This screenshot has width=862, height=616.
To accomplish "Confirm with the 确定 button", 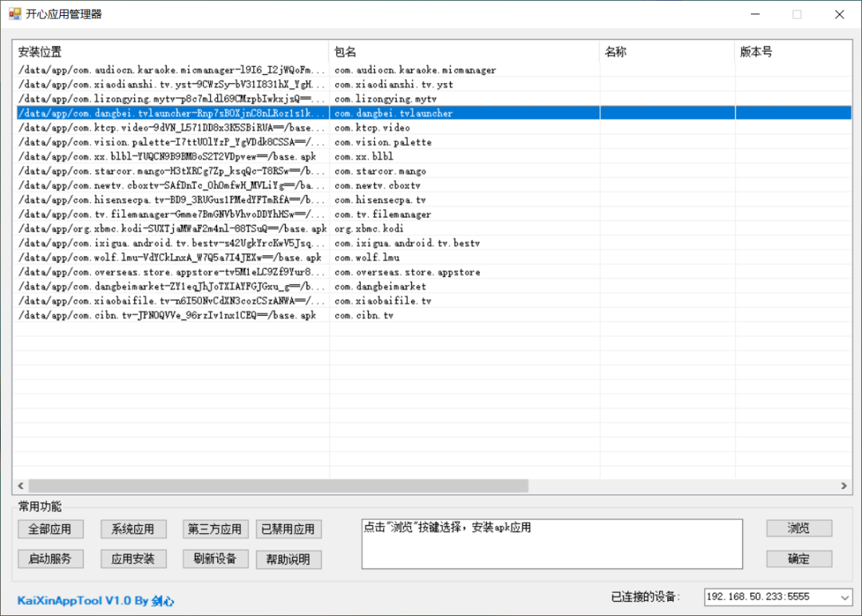I will pyautogui.click(x=799, y=559).
